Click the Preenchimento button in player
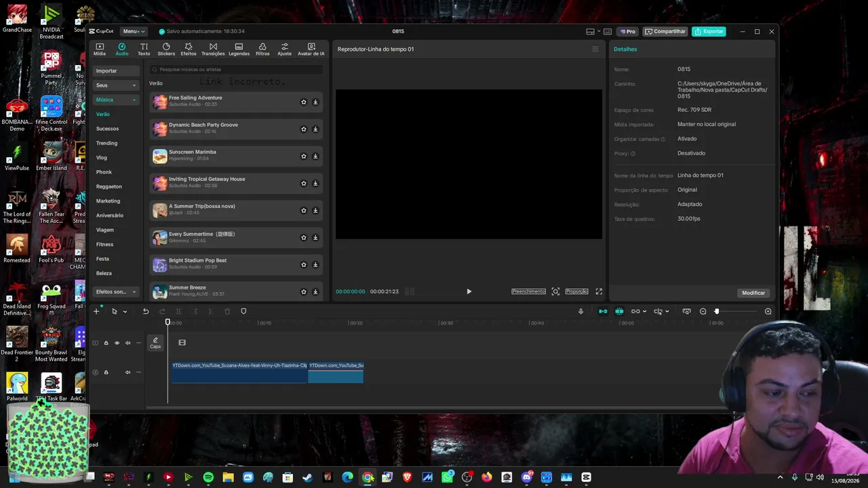This screenshot has height=488, width=868. coord(528,291)
